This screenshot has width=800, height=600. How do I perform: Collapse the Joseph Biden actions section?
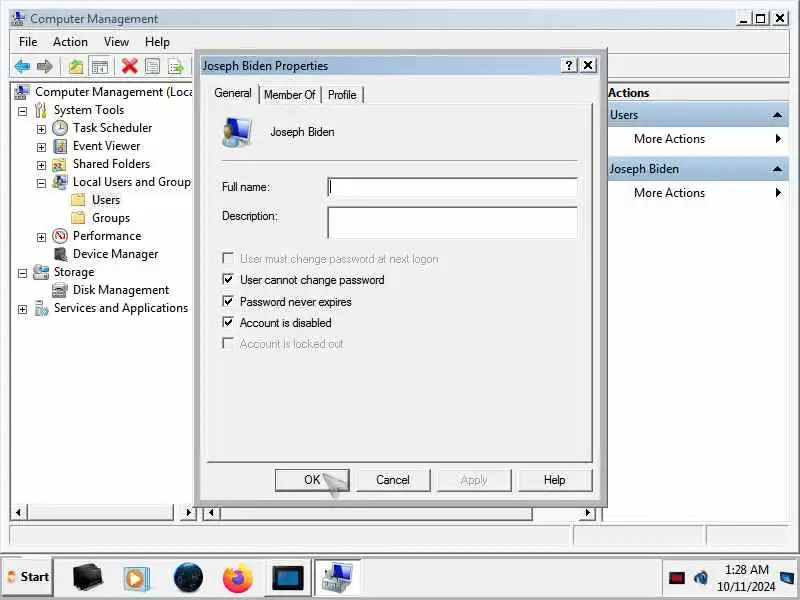click(x=777, y=169)
